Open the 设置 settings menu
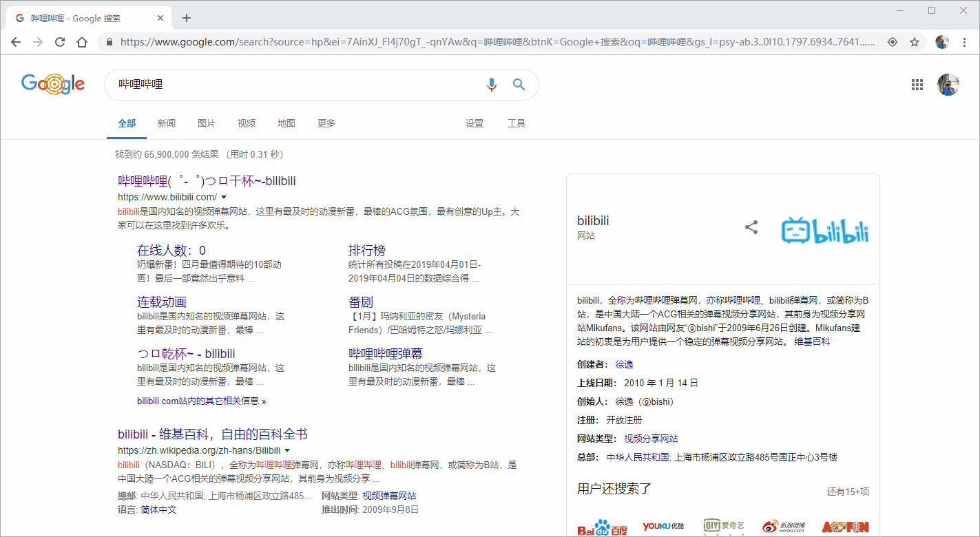This screenshot has height=537, width=980. click(x=475, y=123)
